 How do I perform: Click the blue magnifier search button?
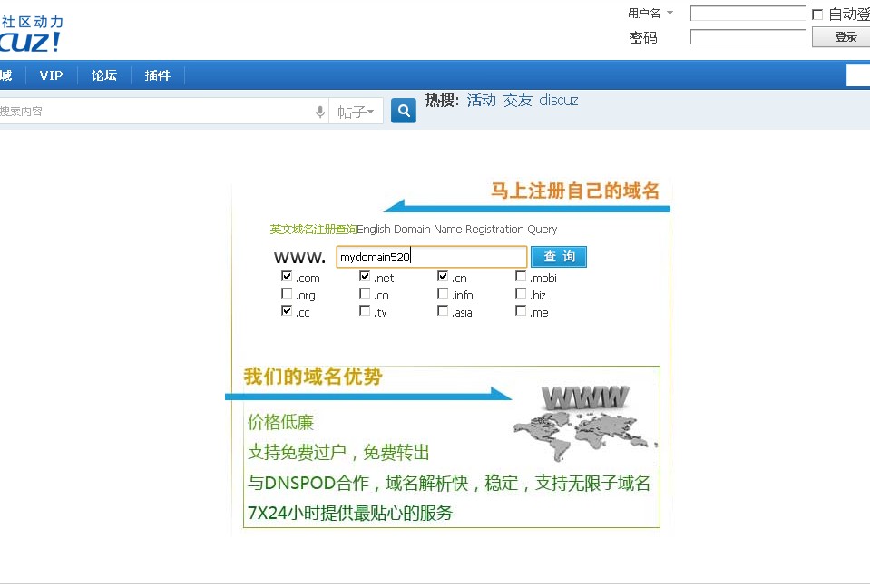(404, 111)
